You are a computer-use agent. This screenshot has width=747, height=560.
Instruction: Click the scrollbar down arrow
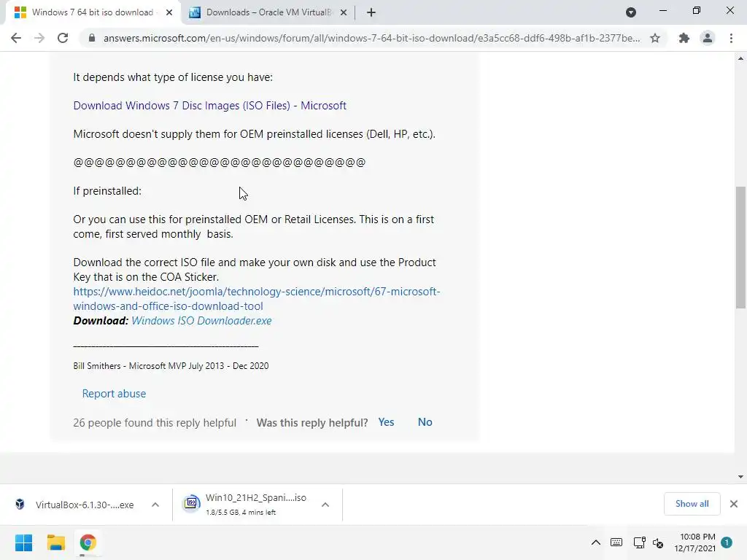(x=740, y=477)
